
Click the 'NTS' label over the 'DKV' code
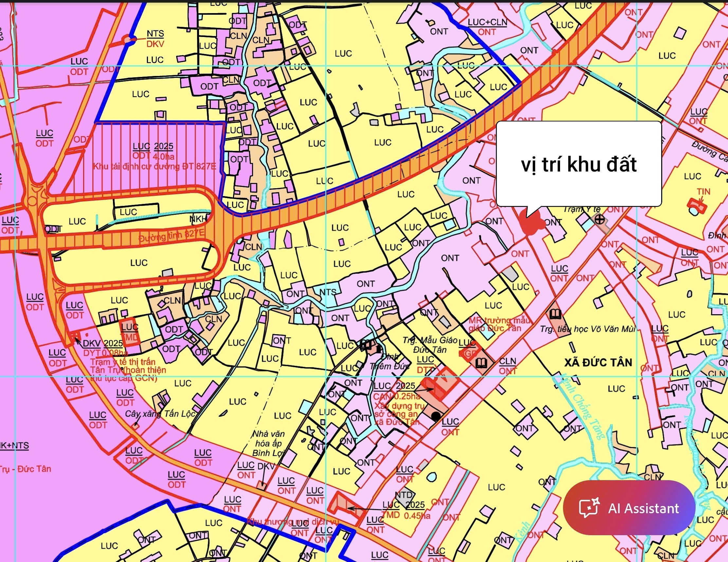155,34
